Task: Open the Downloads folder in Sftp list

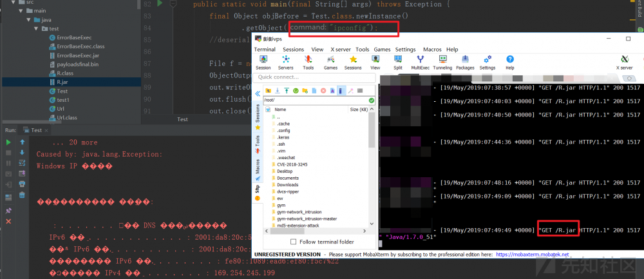Action: point(287,185)
